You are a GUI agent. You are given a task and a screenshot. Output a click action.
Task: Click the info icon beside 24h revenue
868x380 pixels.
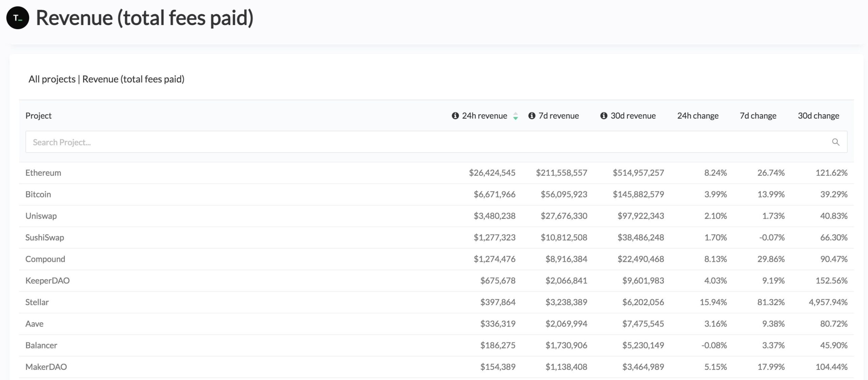pos(455,116)
